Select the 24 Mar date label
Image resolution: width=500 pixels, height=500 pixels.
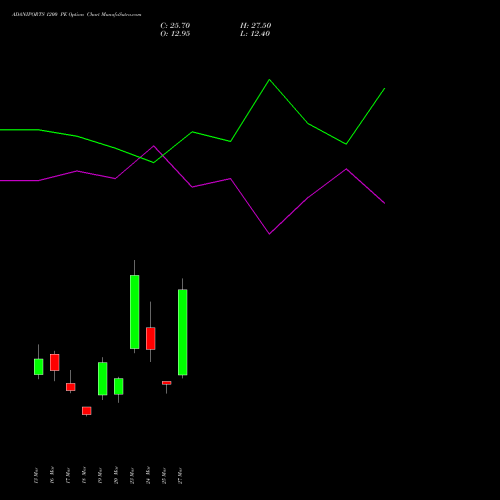[148, 476]
